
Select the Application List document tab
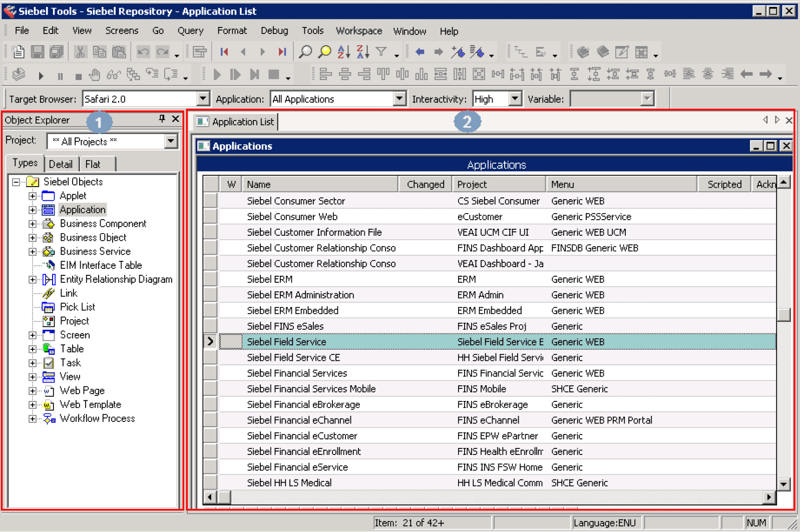[x=235, y=122]
